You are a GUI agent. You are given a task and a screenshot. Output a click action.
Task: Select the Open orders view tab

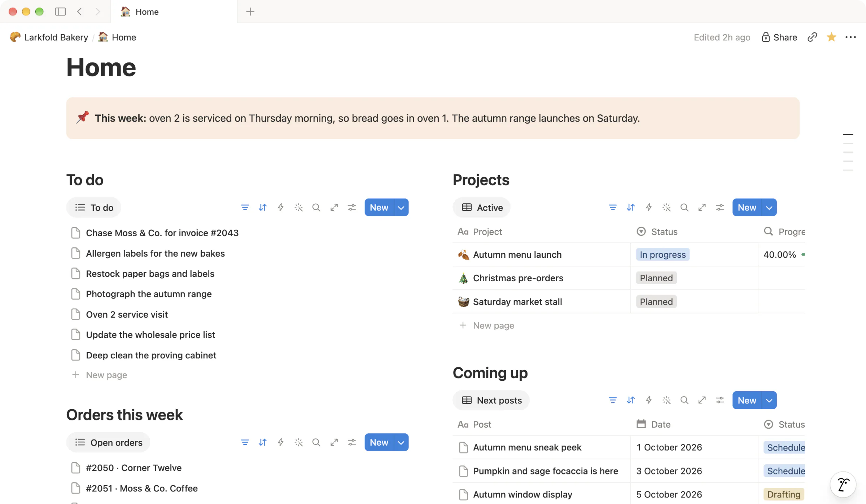(108, 442)
